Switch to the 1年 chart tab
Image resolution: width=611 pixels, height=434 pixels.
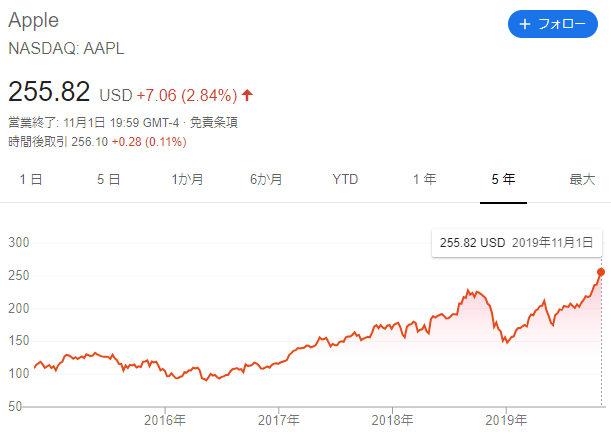coord(424,180)
